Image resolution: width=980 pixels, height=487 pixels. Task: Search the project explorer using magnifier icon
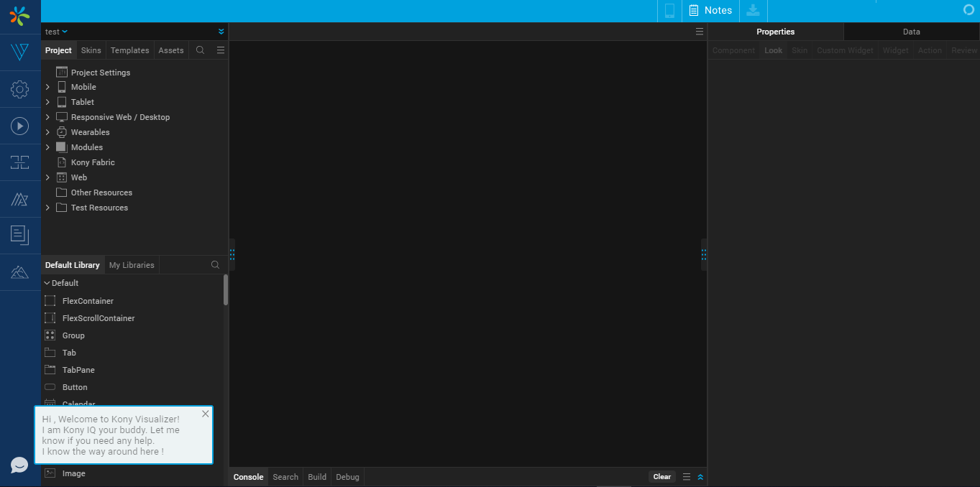(201, 50)
